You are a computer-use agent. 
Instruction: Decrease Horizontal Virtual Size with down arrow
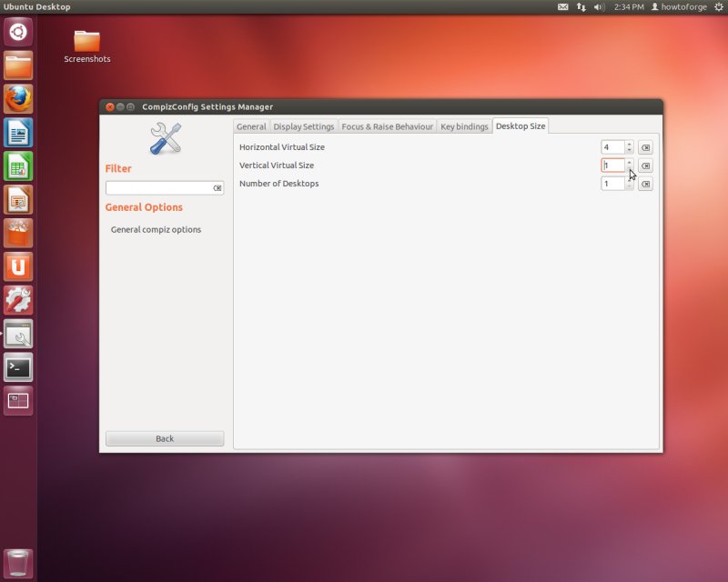coord(629,150)
